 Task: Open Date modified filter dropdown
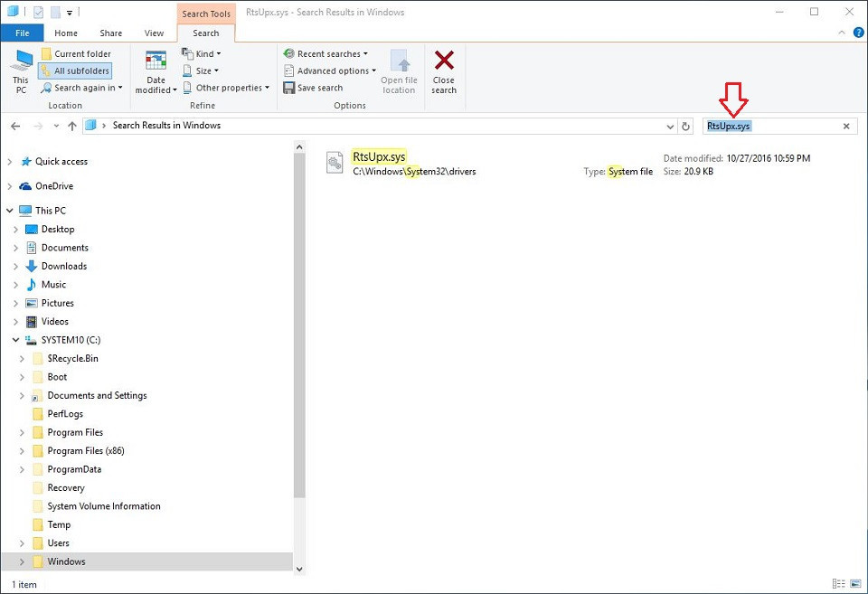156,71
